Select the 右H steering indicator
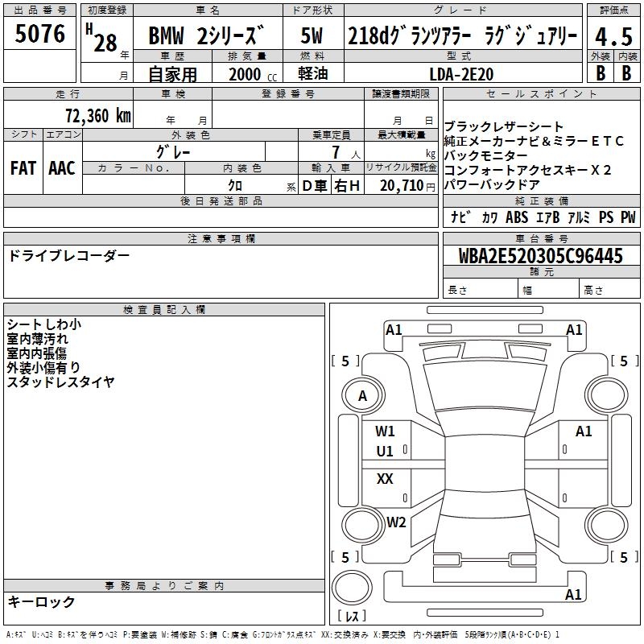Viewport: 644px width, 644px height. (x=347, y=186)
